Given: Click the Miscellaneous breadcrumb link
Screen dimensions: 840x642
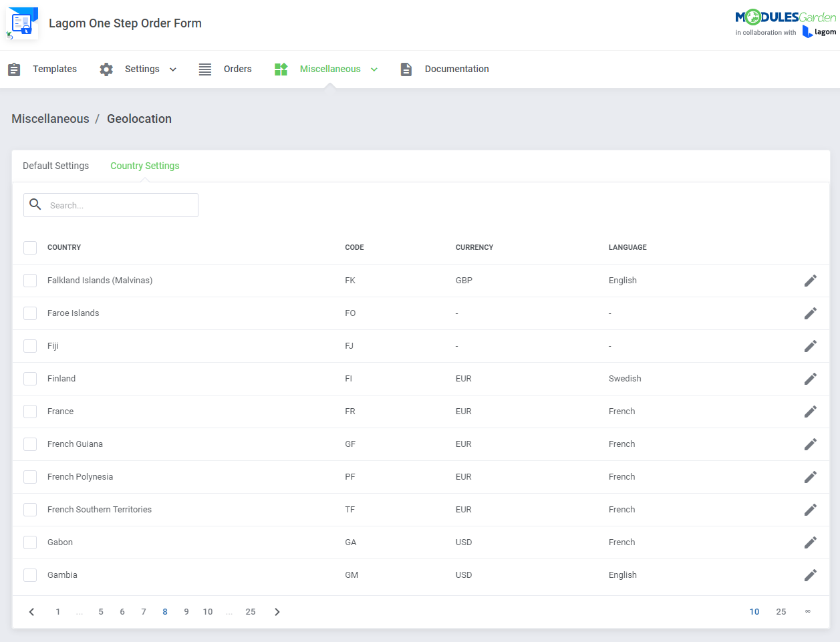Looking at the screenshot, I should click(x=50, y=118).
